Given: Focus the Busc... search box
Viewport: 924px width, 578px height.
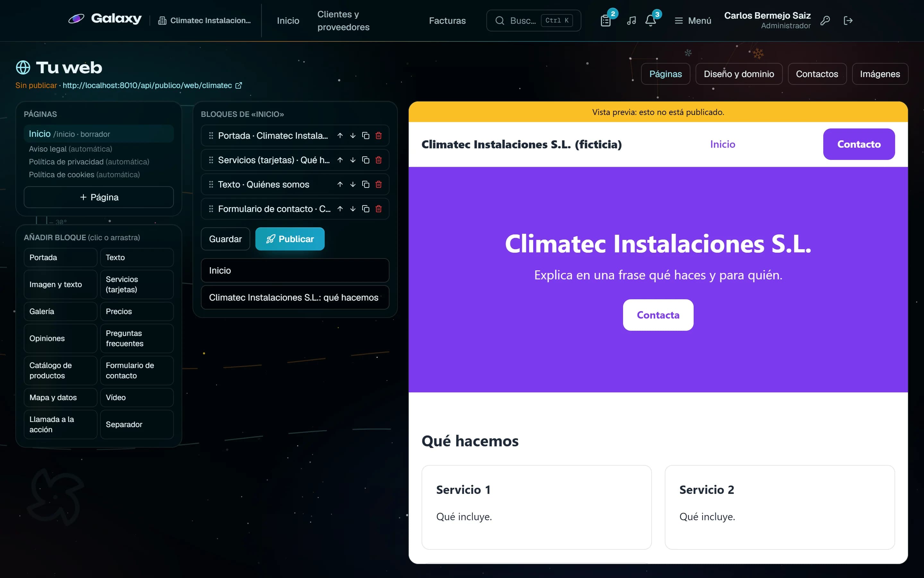Looking at the screenshot, I should [534, 21].
